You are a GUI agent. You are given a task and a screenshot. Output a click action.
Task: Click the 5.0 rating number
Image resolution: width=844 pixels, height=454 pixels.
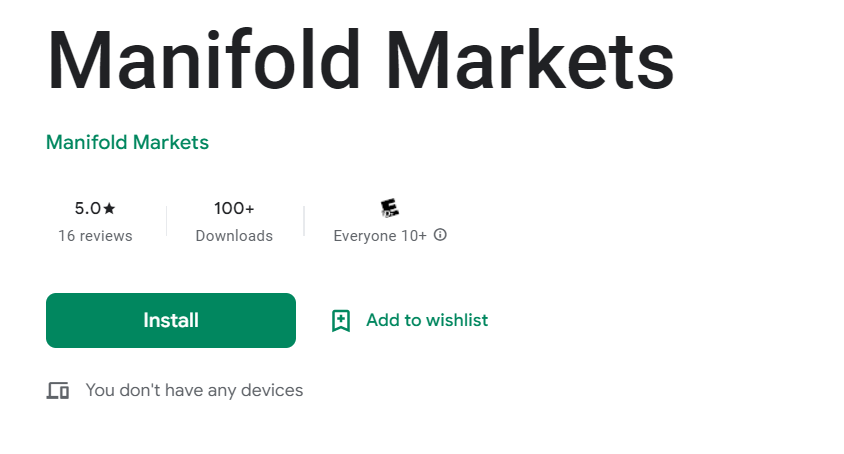88,208
